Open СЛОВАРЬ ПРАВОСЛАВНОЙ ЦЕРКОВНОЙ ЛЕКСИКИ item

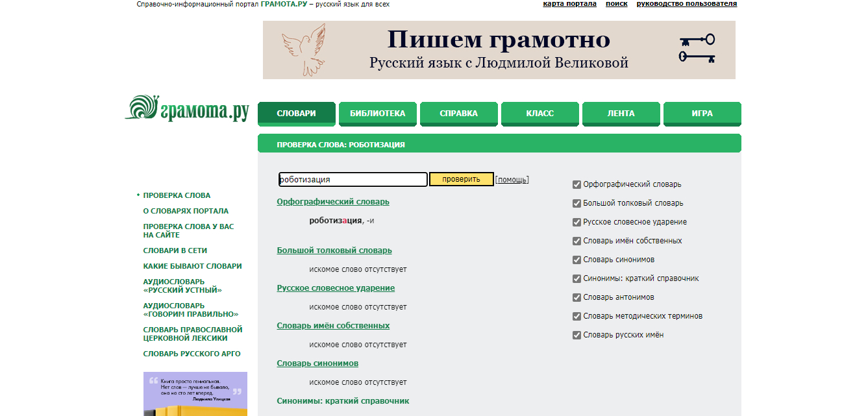[x=193, y=334]
